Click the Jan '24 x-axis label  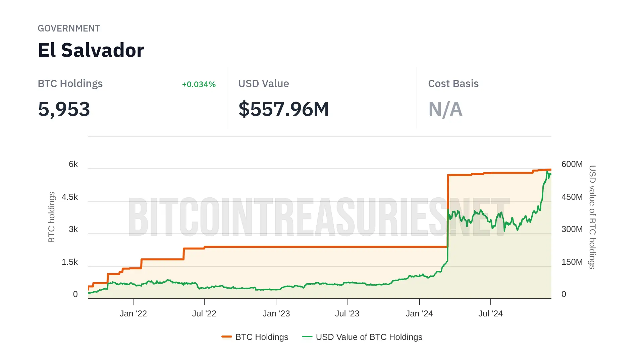click(x=419, y=313)
